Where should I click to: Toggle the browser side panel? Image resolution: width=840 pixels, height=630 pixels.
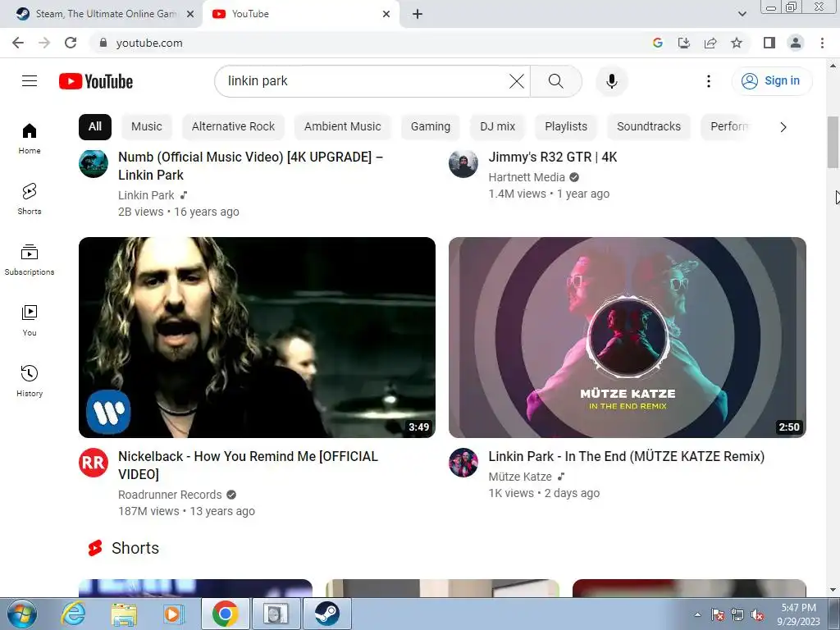click(x=769, y=43)
